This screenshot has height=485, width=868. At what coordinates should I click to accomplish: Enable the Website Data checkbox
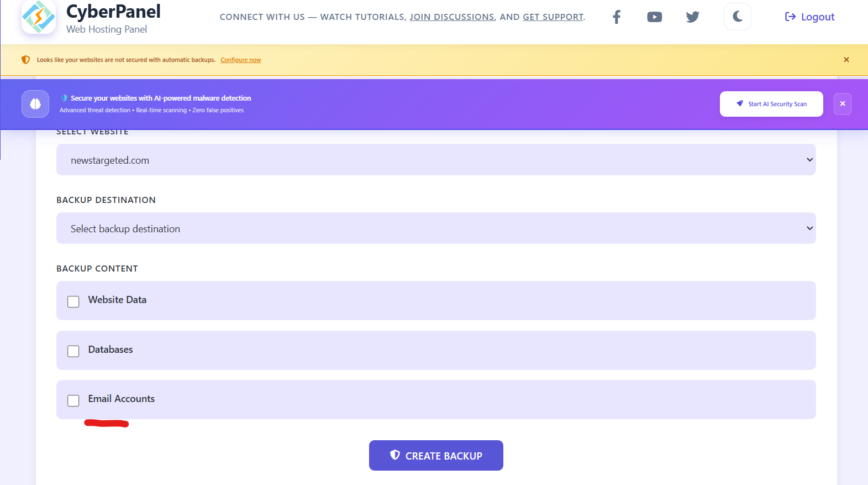(x=73, y=301)
